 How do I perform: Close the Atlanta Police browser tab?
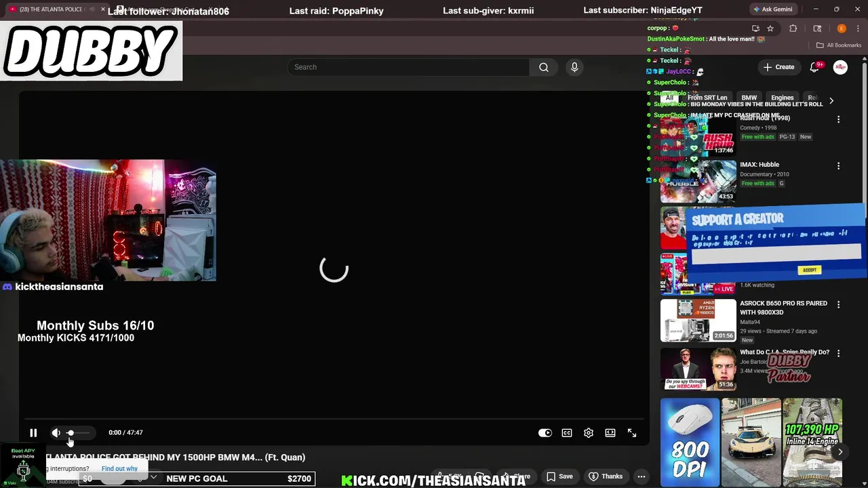coord(102,9)
